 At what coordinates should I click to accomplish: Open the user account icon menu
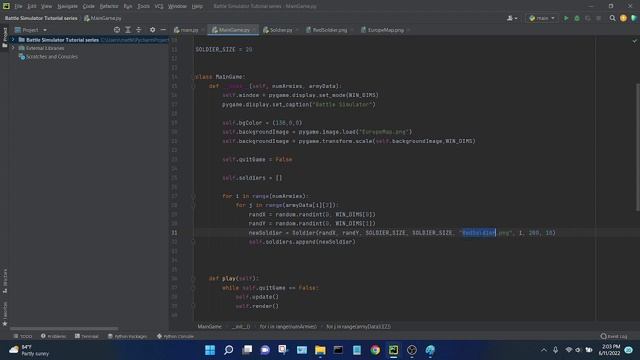[x=512, y=18]
